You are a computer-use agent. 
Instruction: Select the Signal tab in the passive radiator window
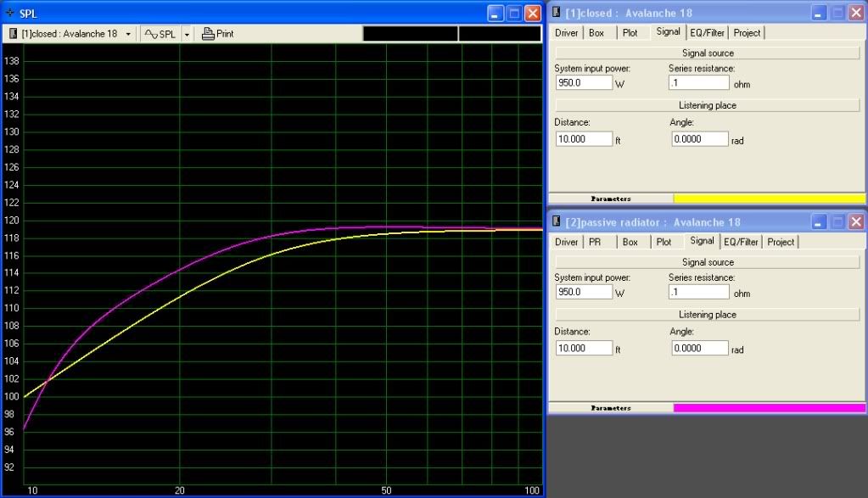point(702,241)
